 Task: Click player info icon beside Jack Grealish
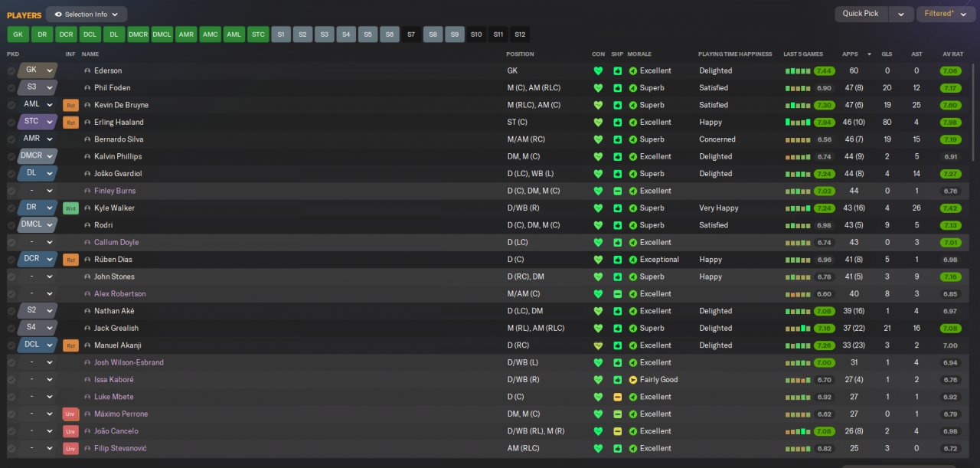point(87,329)
